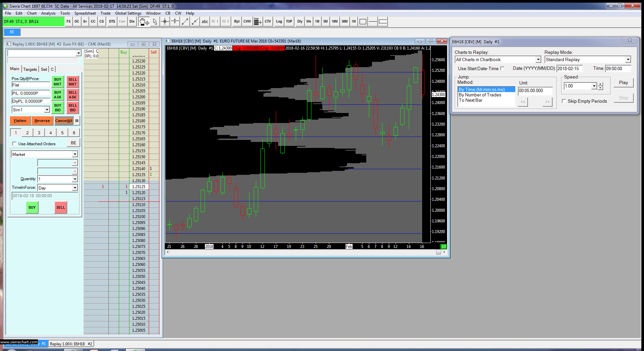
Task: Click the CTV toolbar button
Action: click(x=268, y=22)
